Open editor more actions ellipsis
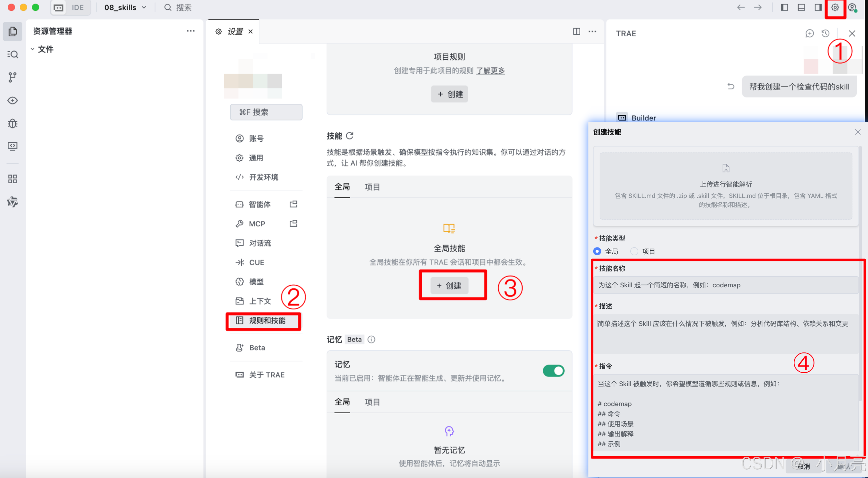The width and height of the screenshot is (868, 478). [592, 31]
